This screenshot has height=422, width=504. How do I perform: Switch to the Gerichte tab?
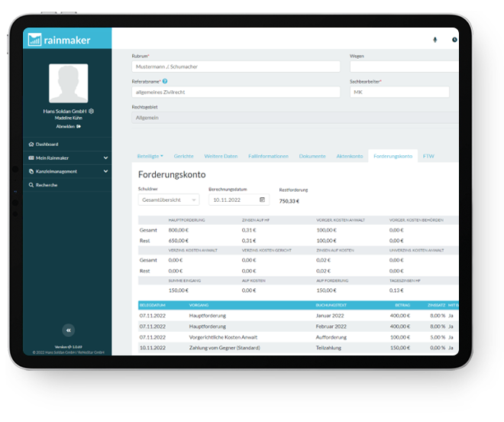coord(183,156)
